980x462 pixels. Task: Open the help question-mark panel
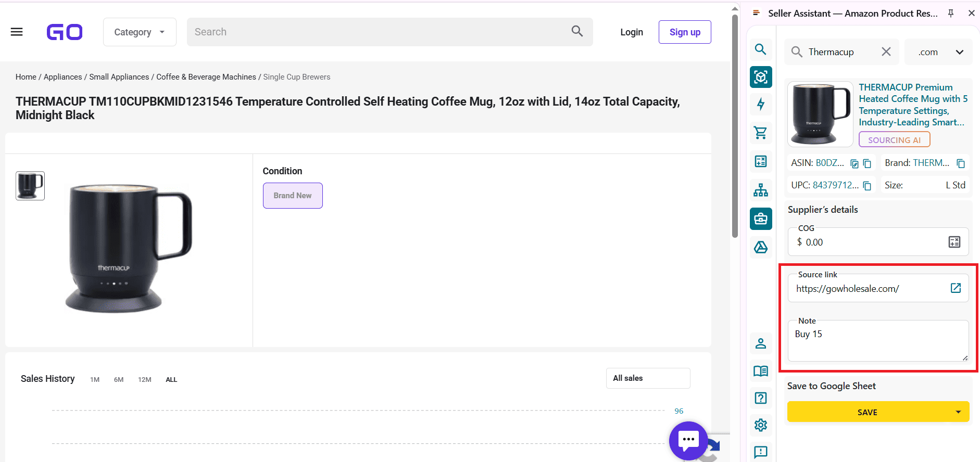click(x=761, y=398)
